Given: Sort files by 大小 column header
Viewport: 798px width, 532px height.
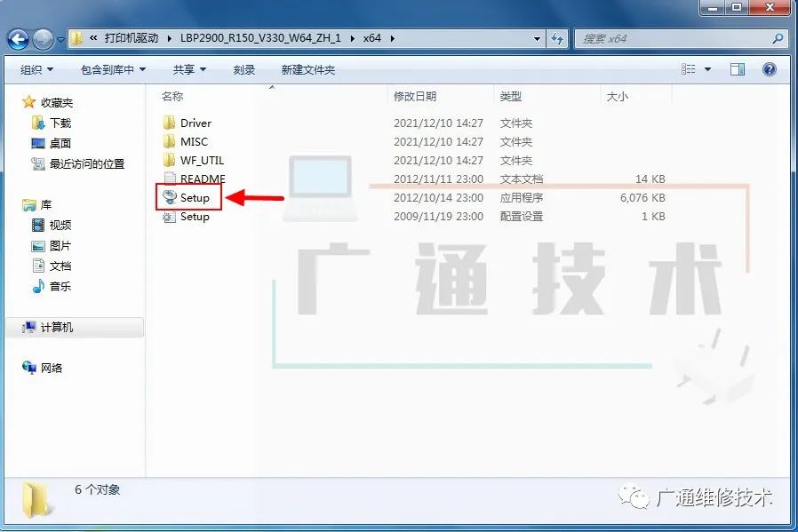Looking at the screenshot, I should click(617, 96).
